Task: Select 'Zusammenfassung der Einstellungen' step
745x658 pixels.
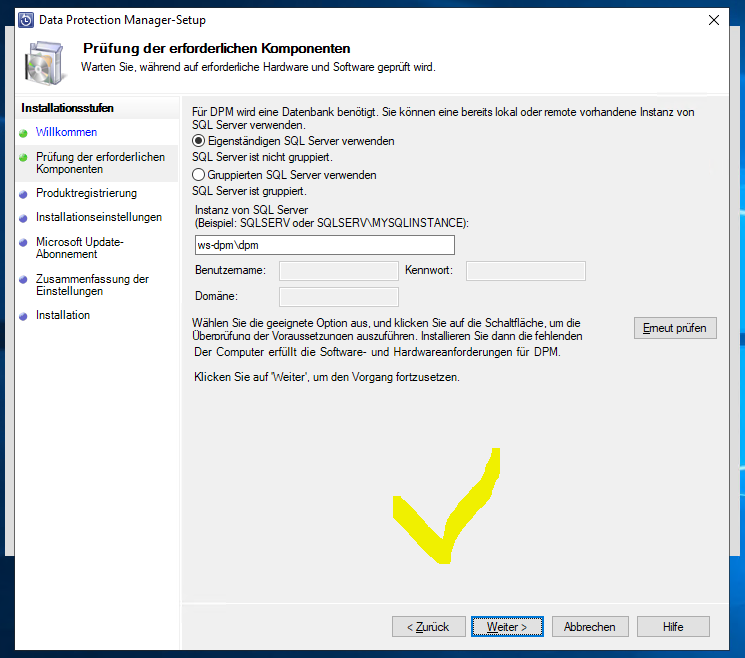Action: click(x=92, y=285)
